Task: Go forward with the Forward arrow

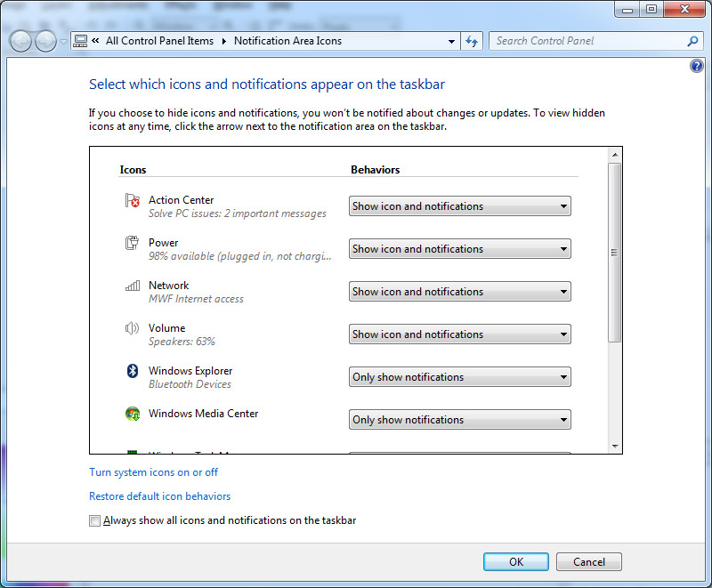Action: (46, 42)
